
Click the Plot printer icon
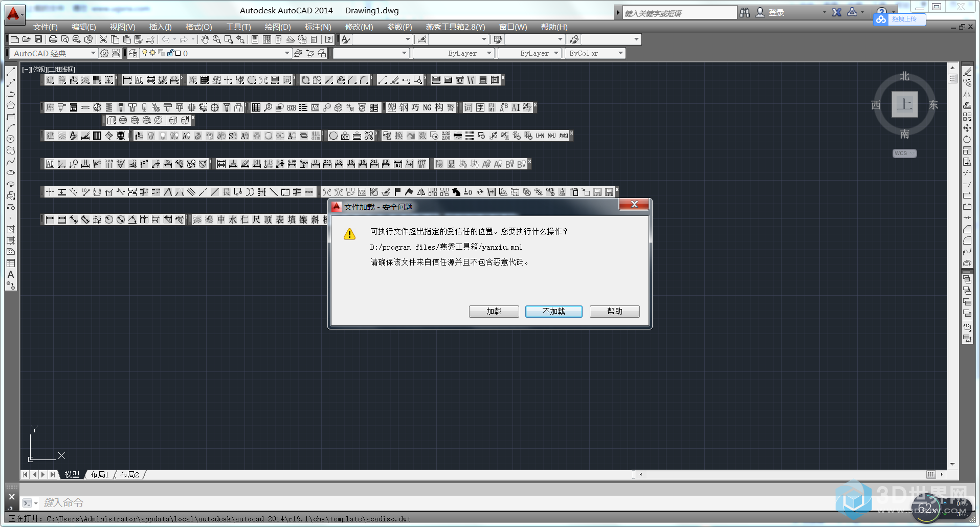click(x=53, y=39)
